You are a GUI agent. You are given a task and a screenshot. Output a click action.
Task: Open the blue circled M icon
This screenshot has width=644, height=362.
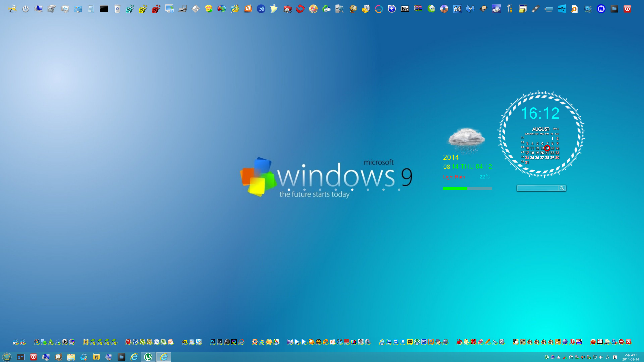601,9
